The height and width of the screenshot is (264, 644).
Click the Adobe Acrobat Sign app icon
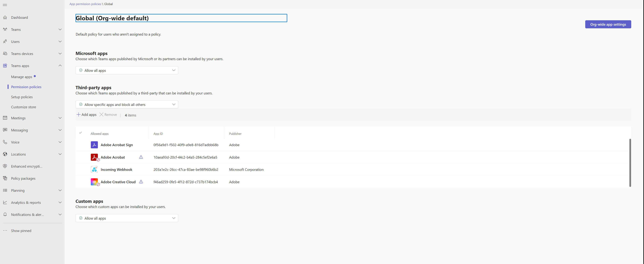(x=94, y=145)
